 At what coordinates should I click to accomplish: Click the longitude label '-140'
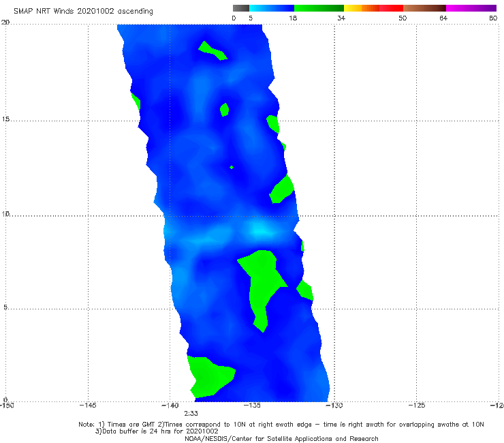[170, 406]
